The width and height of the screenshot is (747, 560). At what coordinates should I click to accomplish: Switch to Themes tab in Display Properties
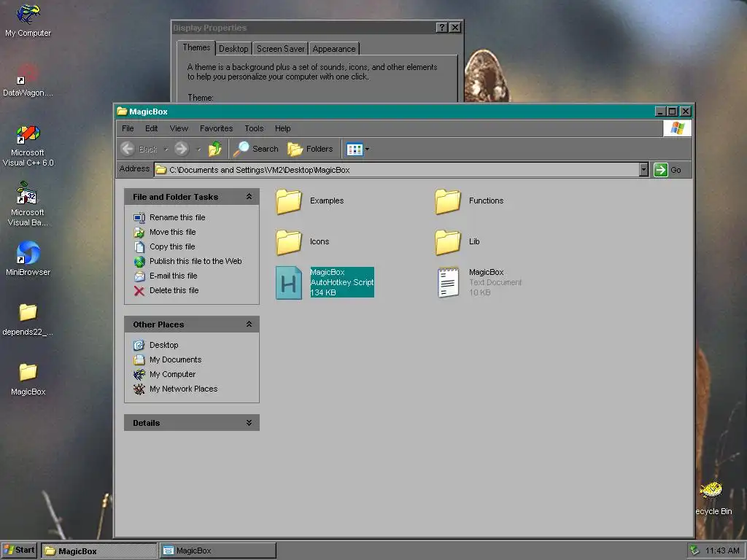196,47
